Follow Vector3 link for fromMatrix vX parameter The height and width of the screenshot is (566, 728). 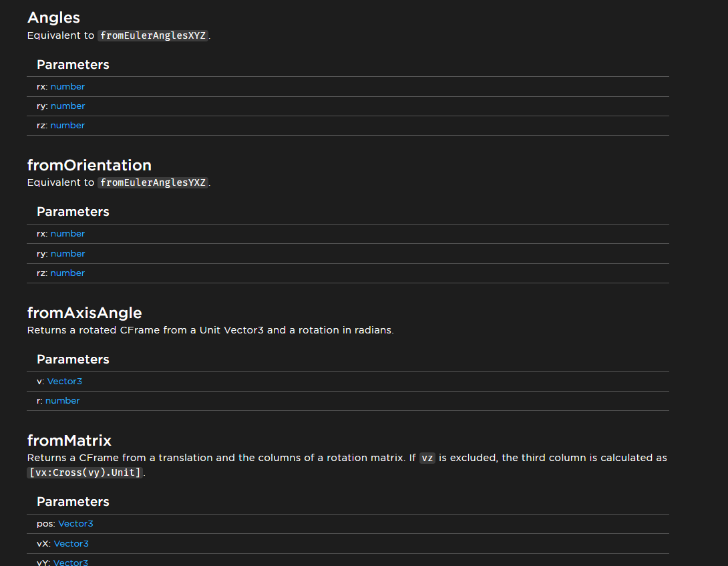[71, 544]
